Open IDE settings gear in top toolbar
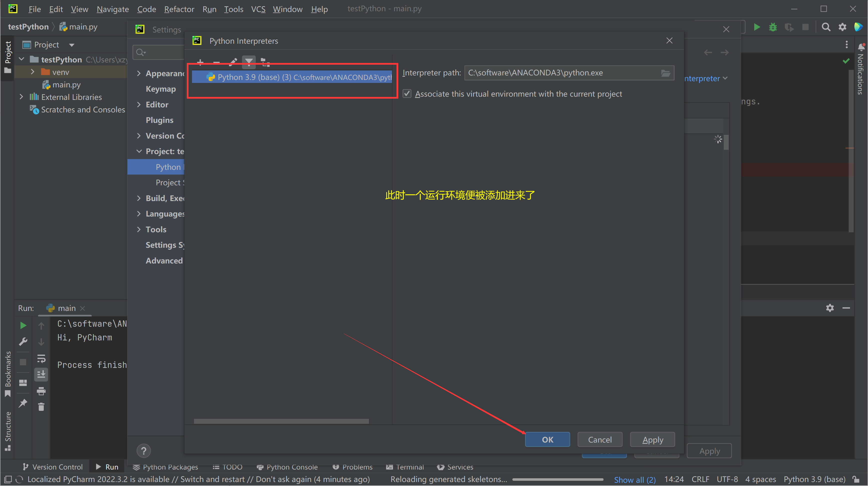 (842, 27)
